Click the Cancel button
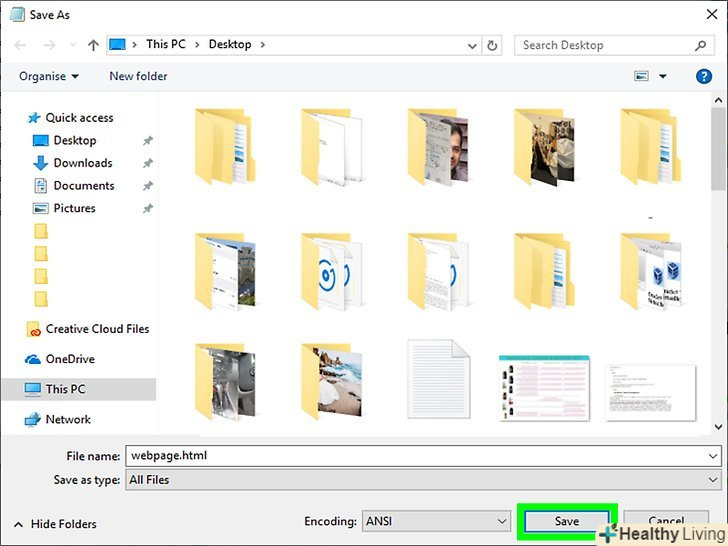 coord(666,521)
